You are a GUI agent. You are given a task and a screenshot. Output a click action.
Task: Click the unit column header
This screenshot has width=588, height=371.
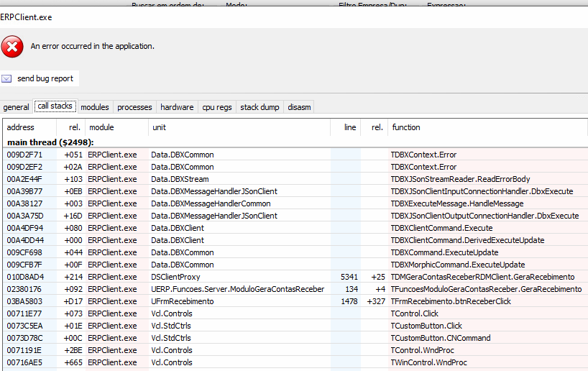pos(159,127)
